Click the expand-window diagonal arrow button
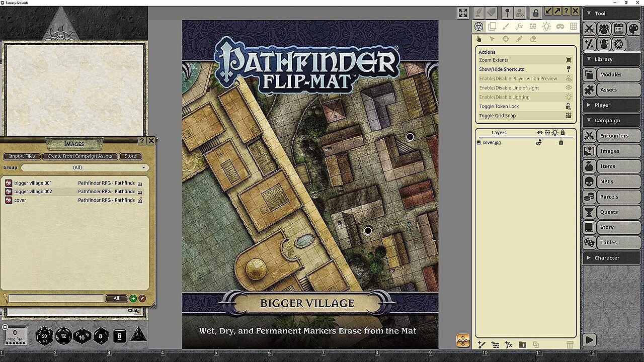 pyautogui.click(x=557, y=11)
